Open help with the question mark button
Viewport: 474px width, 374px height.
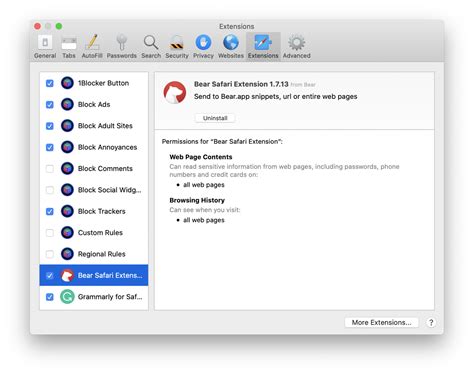431,322
